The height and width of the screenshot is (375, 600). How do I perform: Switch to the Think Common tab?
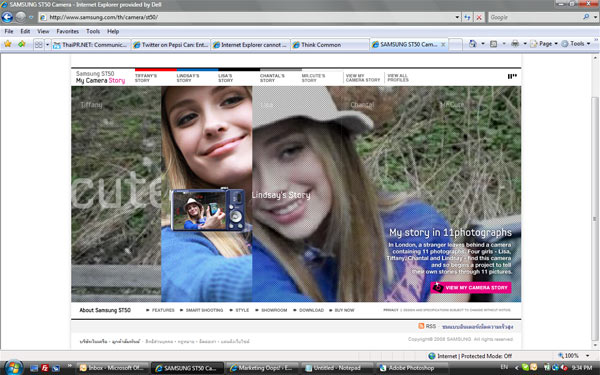coord(329,45)
